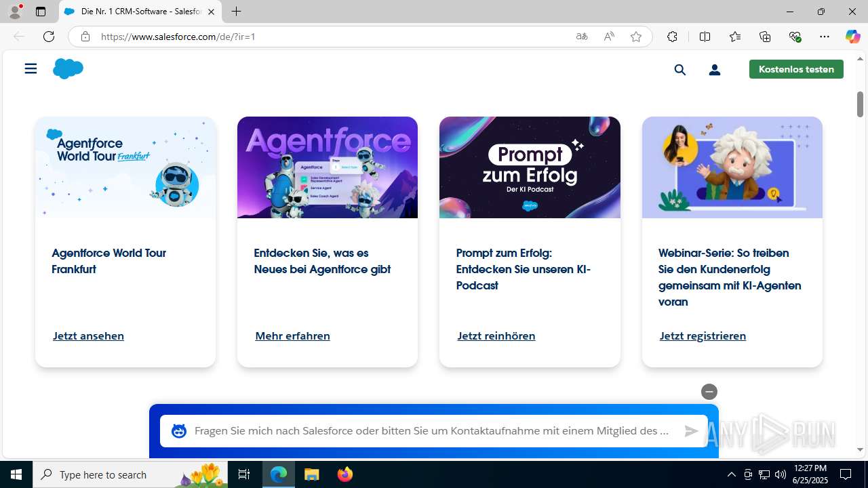Open the Windows Start menu
Image resolution: width=868 pixels, height=488 pixels.
(x=16, y=474)
